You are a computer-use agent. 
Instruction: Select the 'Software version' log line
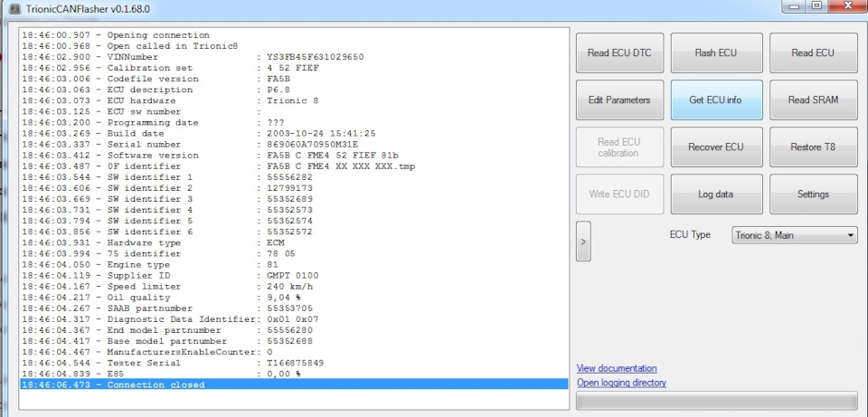(294, 156)
